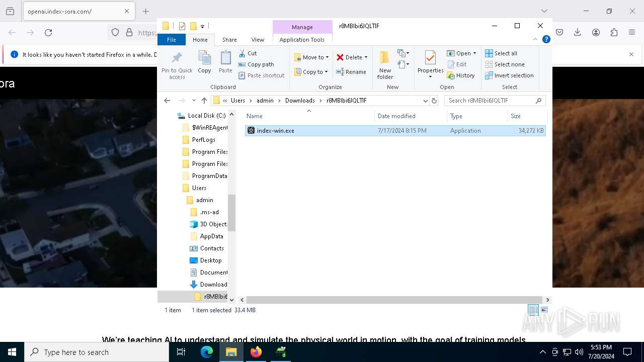Sort by Name column
Image resolution: width=644 pixels, height=362 pixels.
[x=309, y=116]
